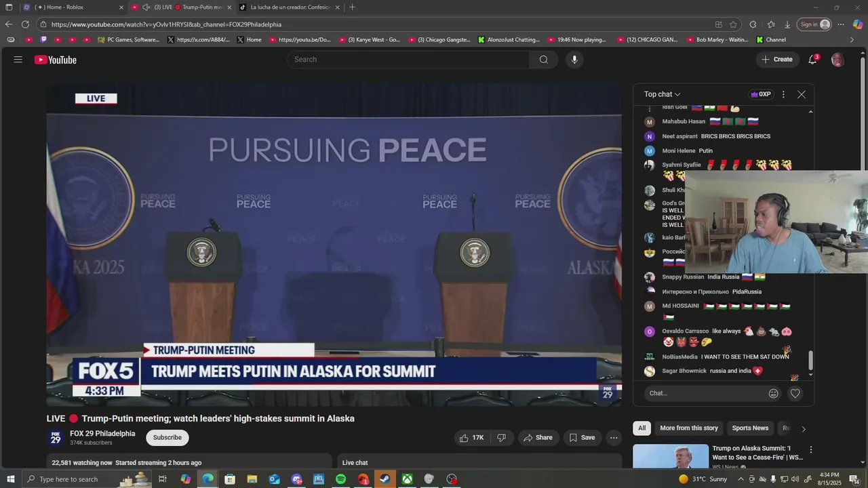Open YouTube notifications bell

812,60
